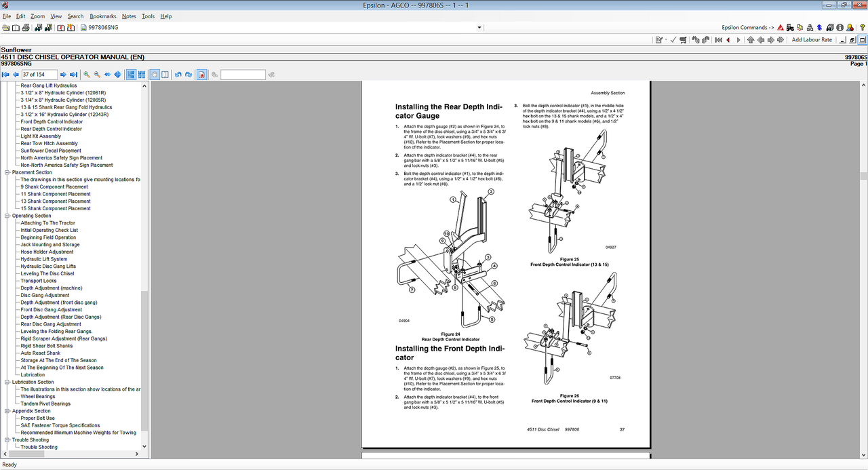Click the find next icon

click(271, 75)
